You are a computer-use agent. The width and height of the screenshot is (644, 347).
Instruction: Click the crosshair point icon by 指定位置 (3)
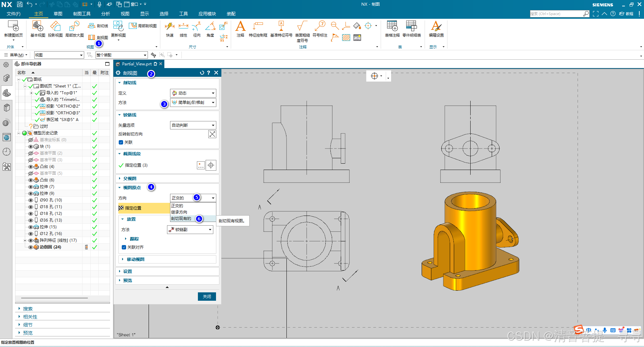pyautogui.click(x=211, y=165)
